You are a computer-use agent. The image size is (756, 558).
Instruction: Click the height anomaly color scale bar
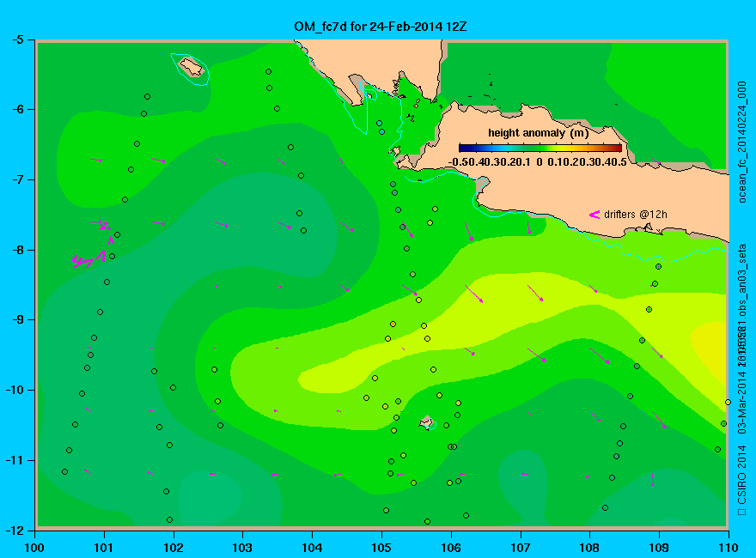(x=540, y=149)
